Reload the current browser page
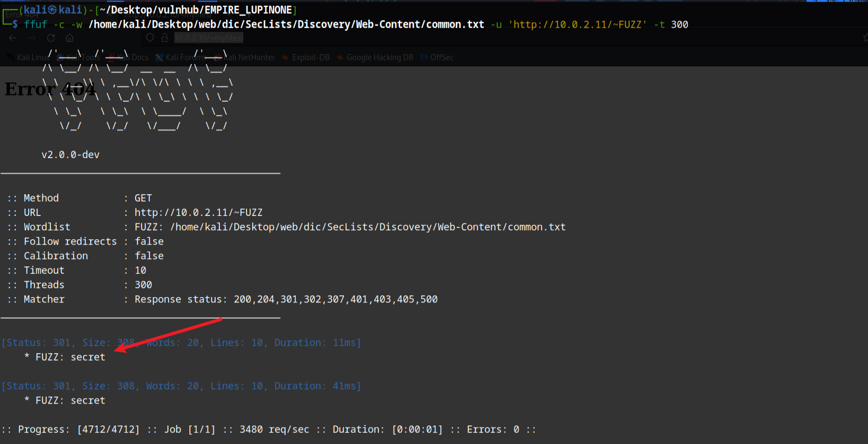Viewport: 868px width, 444px height. pos(51,38)
